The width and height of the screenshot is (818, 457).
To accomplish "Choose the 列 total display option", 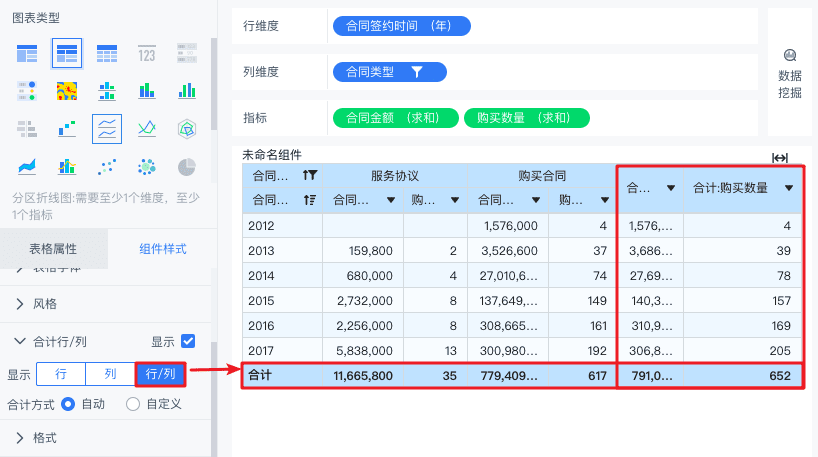I will (110, 374).
